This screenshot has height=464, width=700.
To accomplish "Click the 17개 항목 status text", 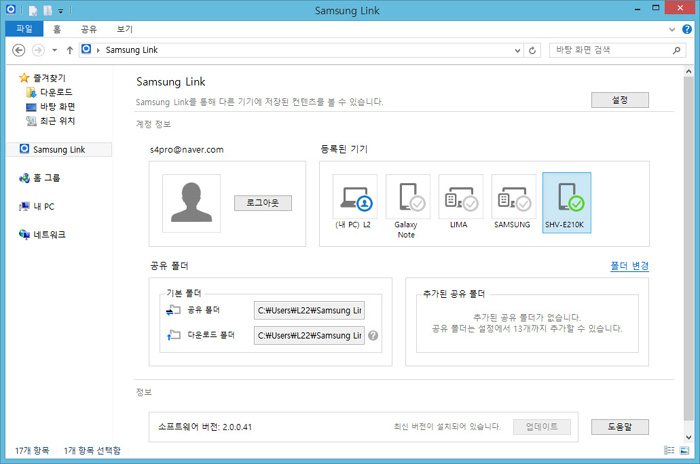I will [x=32, y=451].
